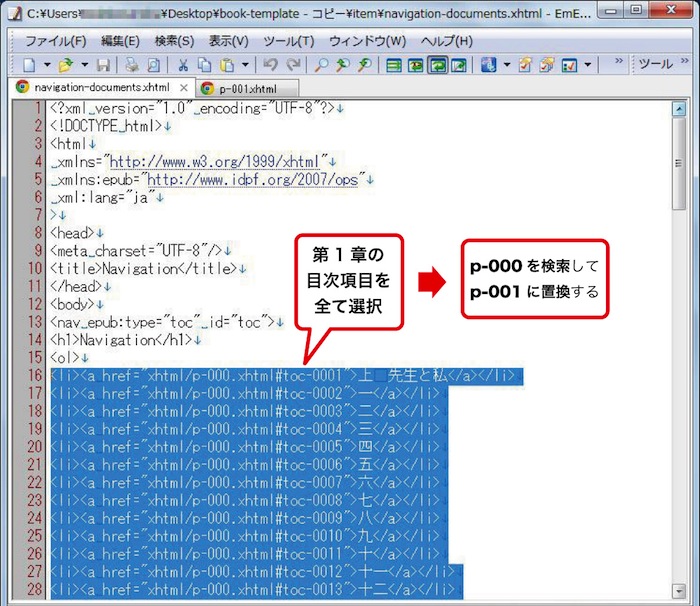Click the <title>Navigation</title> line
The width and height of the screenshot is (700, 606).
click(x=147, y=268)
